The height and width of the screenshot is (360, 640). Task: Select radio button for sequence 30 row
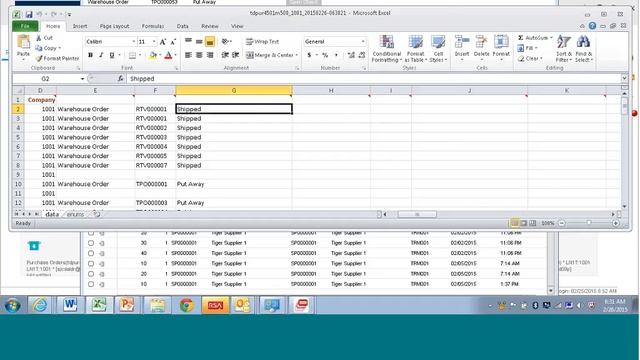[x=91, y=243]
